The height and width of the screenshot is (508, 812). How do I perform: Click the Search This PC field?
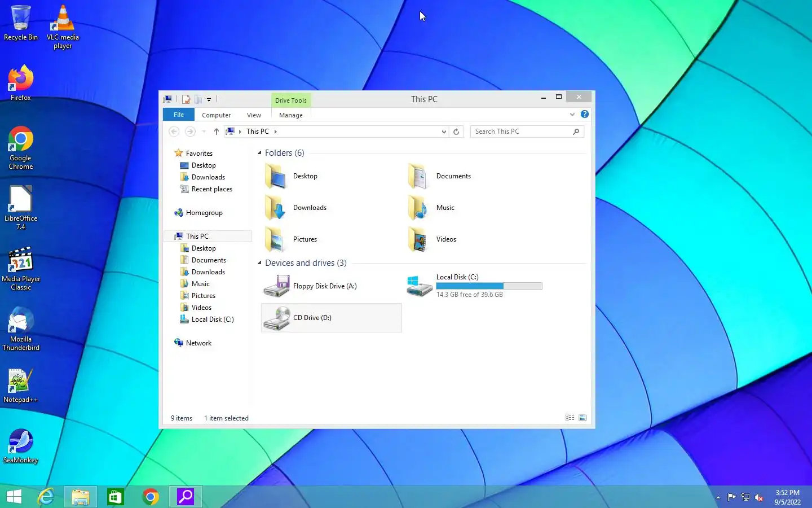click(527, 132)
